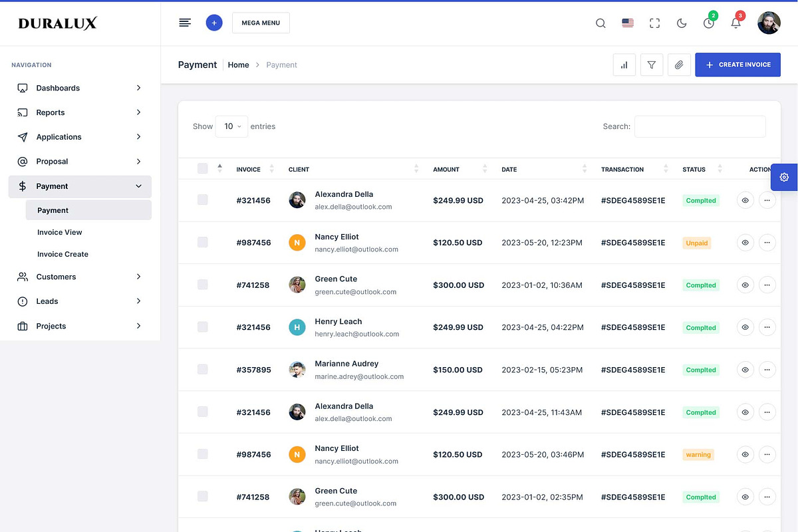Open the language flag selector
The width and height of the screenshot is (798, 532).
pyautogui.click(x=628, y=23)
